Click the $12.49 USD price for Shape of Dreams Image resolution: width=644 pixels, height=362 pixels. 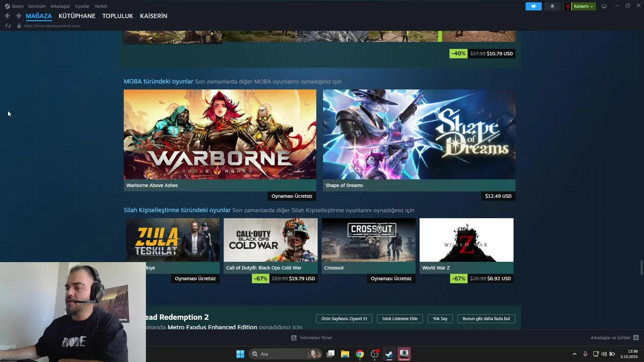[x=498, y=196]
